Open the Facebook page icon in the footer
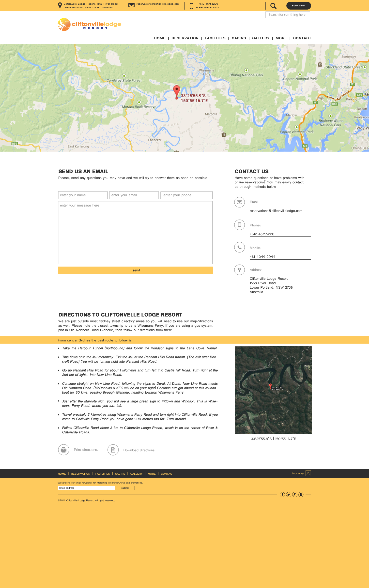This screenshot has width=369, height=588. [x=282, y=495]
